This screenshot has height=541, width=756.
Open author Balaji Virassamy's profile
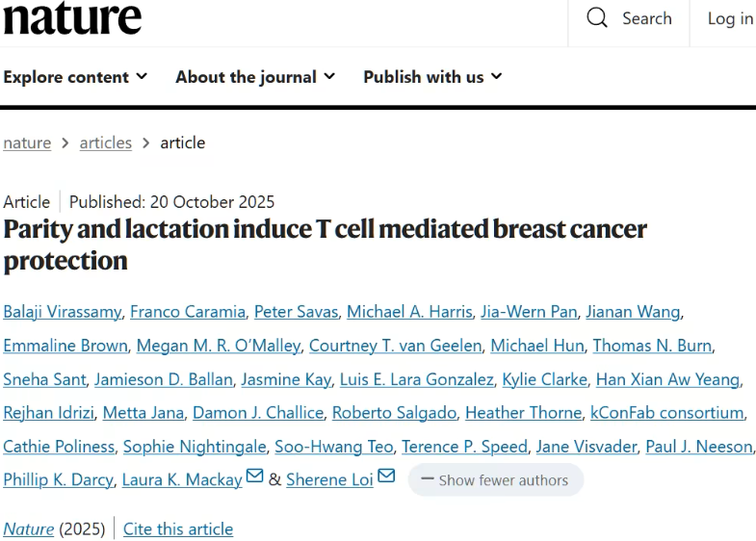[61, 311]
